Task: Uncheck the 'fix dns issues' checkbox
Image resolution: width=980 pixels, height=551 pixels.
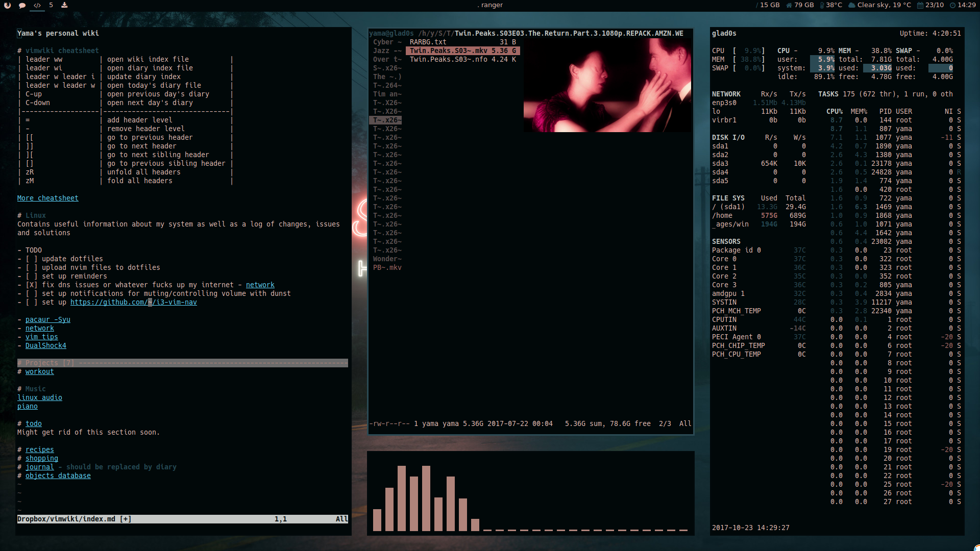Action: [32, 285]
